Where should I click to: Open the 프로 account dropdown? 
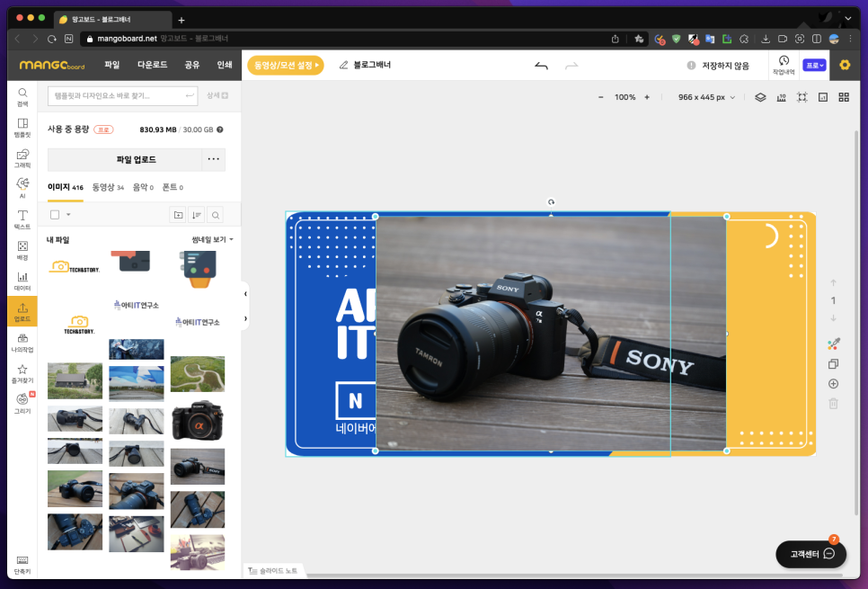coord(814,66)
